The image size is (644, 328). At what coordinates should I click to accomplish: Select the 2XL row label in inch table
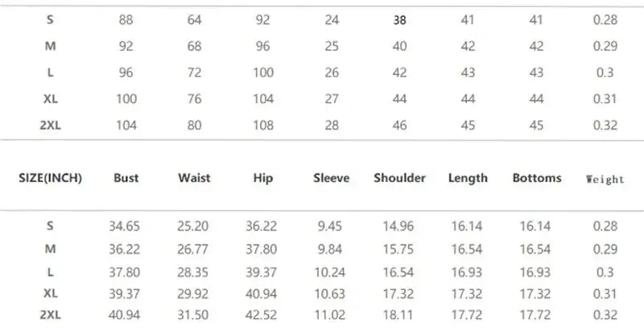pyautogui.click(x=50, y=315)
